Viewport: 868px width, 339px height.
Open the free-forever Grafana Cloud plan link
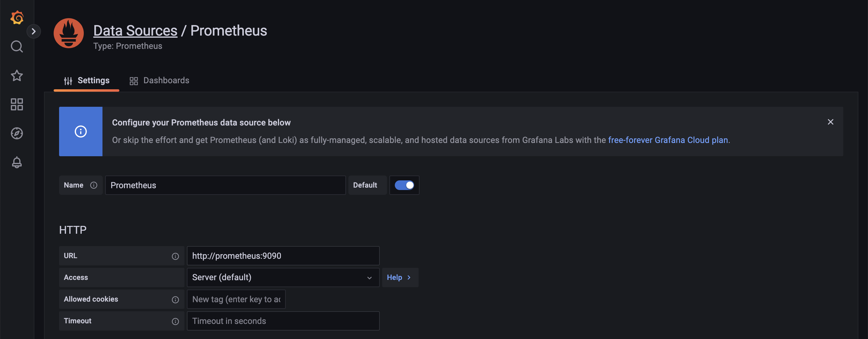point(668,140)
